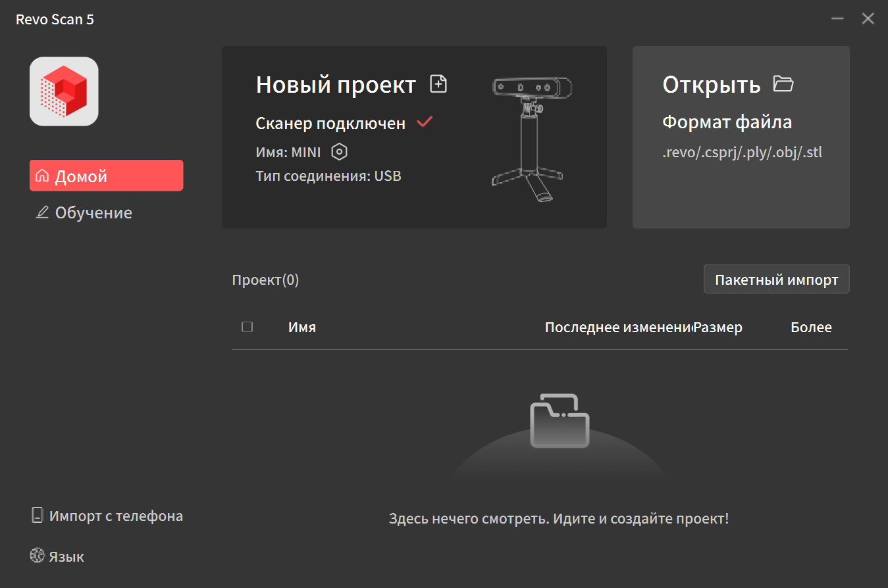Click the Более column header
This screenshot has height=588, width=888.
[x=811, y=327]
